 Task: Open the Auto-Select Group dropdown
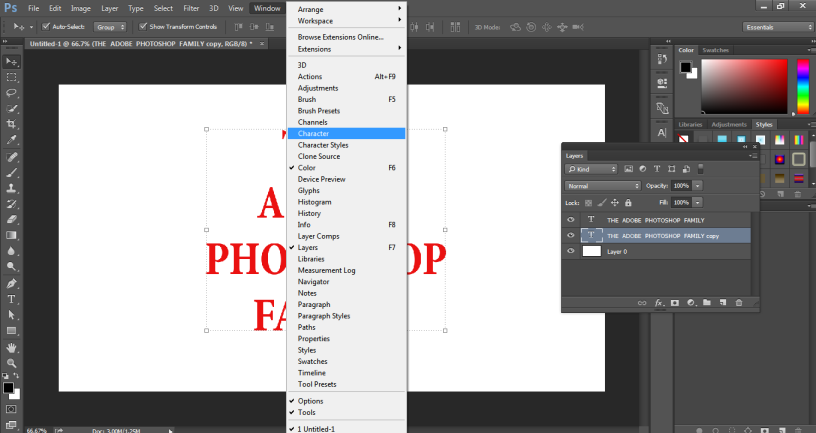pyautogui.click(x=110, y=27)
